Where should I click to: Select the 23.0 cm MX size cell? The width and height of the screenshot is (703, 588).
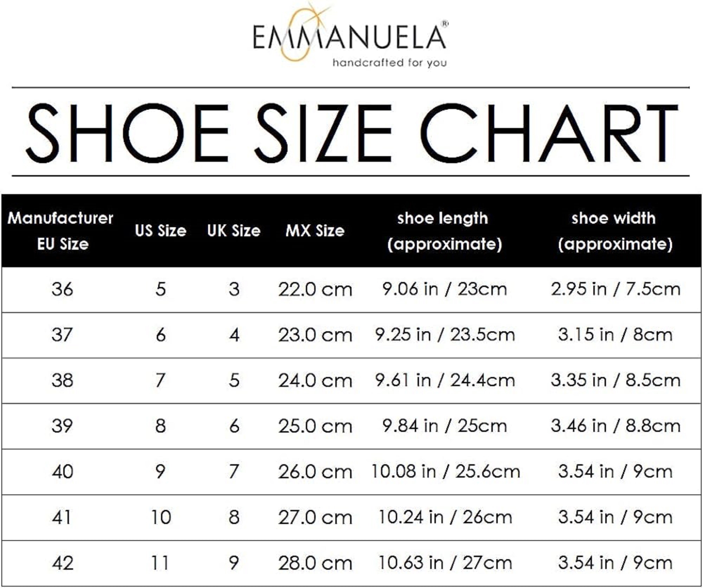tap(315, 335)
